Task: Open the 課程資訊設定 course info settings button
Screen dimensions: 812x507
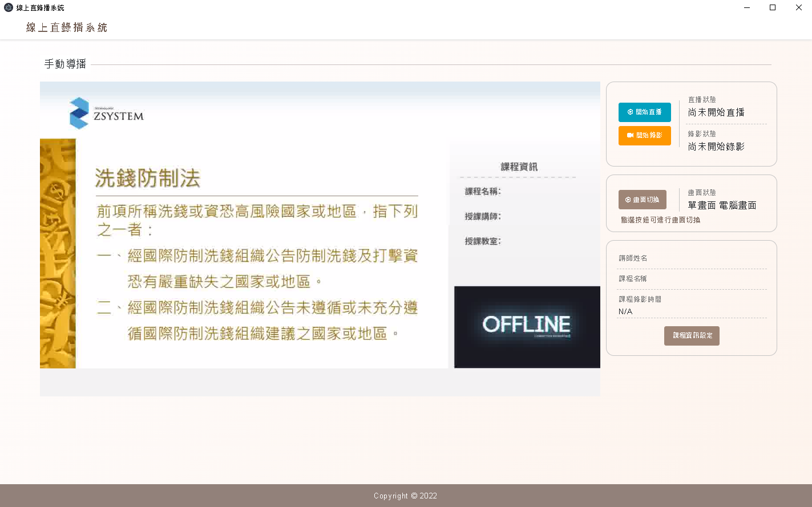Action: (692, 336)
